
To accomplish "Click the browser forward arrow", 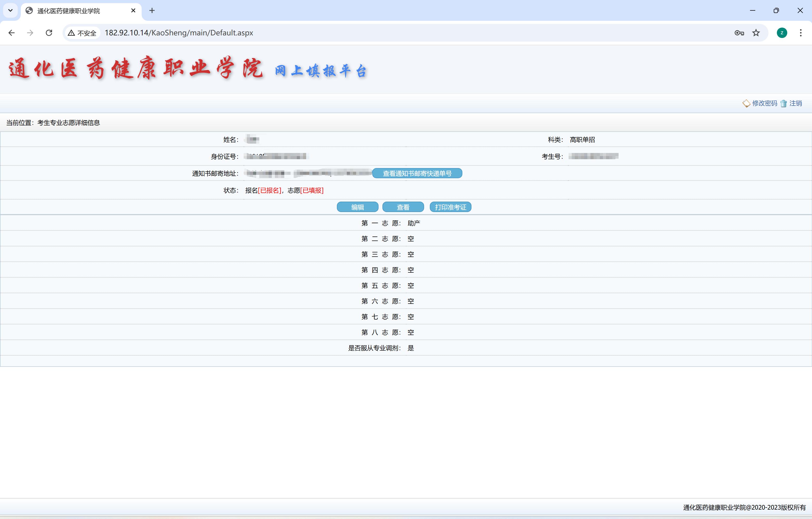I will [30, 33].
